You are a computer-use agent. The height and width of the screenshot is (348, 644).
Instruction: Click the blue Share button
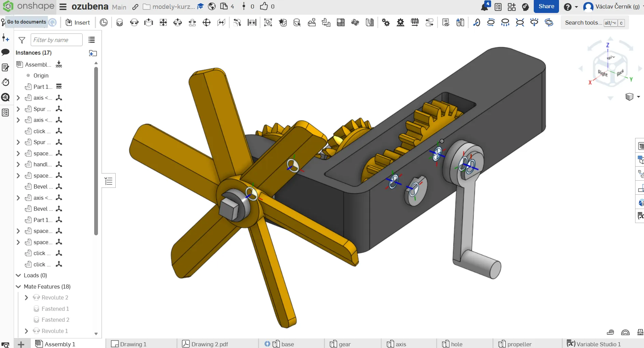[546, 6]
